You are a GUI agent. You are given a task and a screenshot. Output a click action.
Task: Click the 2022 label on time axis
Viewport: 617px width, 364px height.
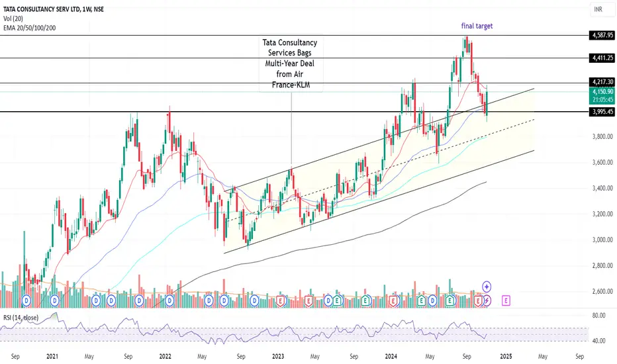coord(166,356)
